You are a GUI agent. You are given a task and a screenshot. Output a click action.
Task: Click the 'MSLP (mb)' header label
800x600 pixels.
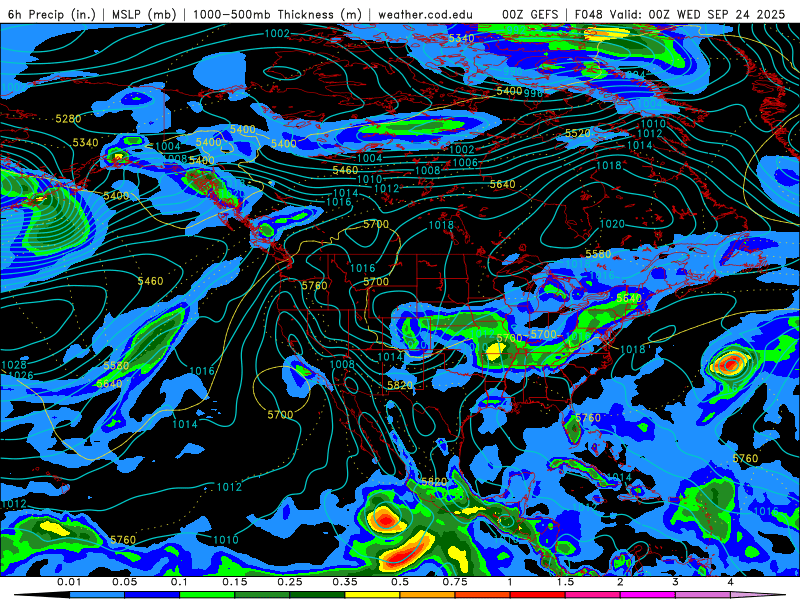coord(144,14)
